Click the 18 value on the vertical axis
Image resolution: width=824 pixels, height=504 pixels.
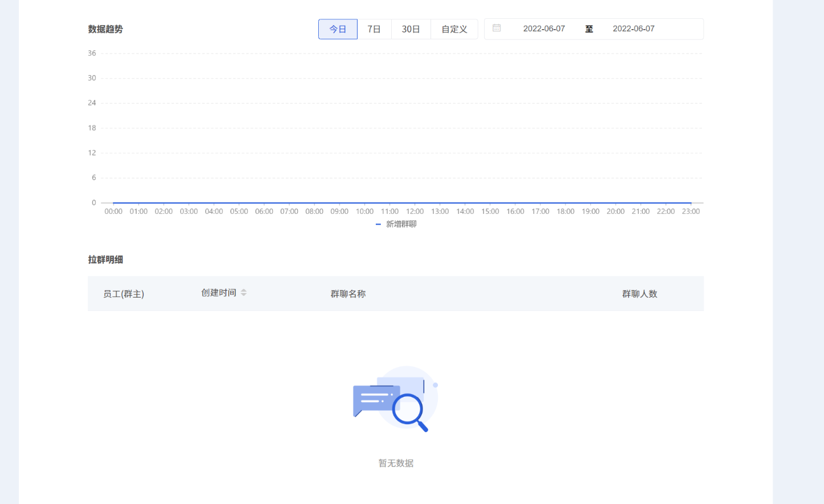(x=92, y=128)
